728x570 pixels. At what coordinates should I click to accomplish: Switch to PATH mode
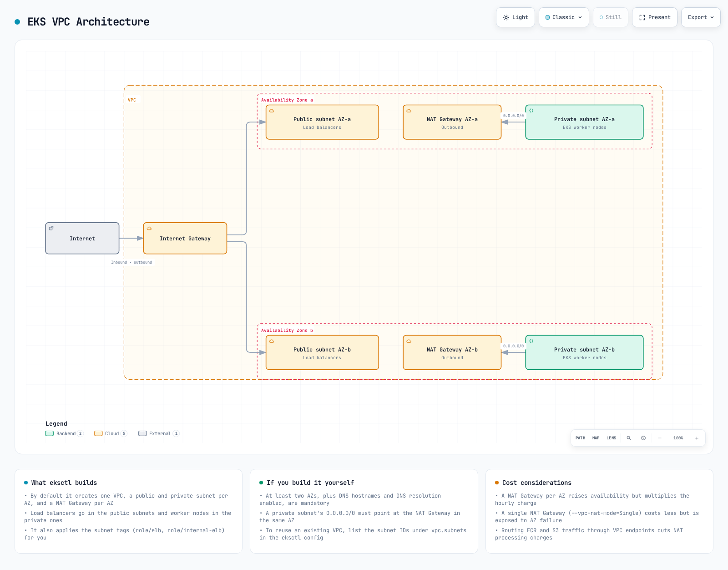580,438
